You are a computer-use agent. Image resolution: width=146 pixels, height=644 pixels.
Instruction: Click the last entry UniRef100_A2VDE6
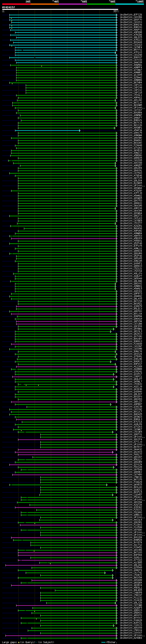point(131,638)
